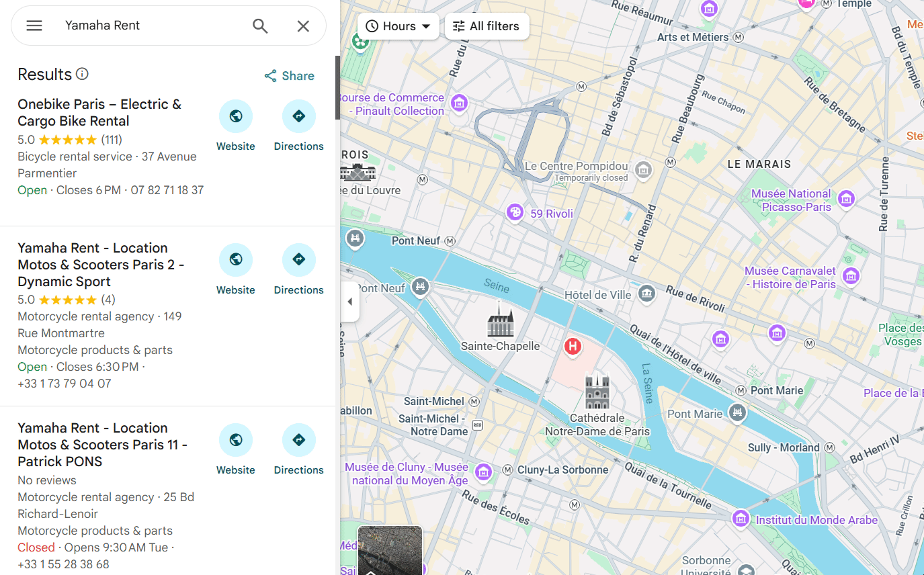This screenshot has width=924, height=575.
Task: Open the Hours filter dropdown
Action: [398, 26]
